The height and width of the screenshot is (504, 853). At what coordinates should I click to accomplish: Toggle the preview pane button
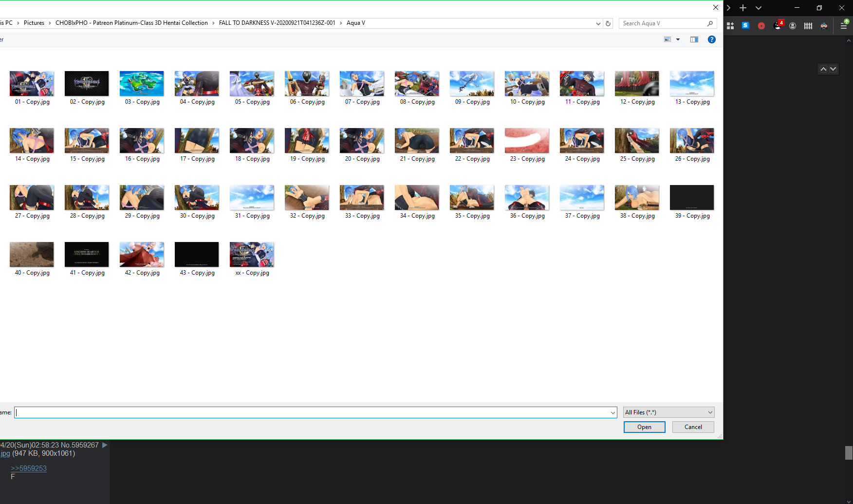point(694,39)
